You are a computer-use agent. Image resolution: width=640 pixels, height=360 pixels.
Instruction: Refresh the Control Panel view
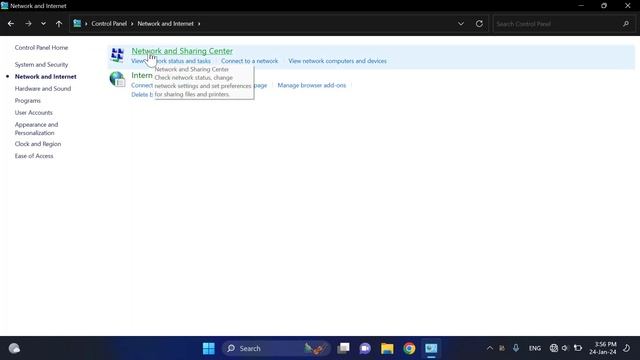pyautogui.click(x=479, y=24)
